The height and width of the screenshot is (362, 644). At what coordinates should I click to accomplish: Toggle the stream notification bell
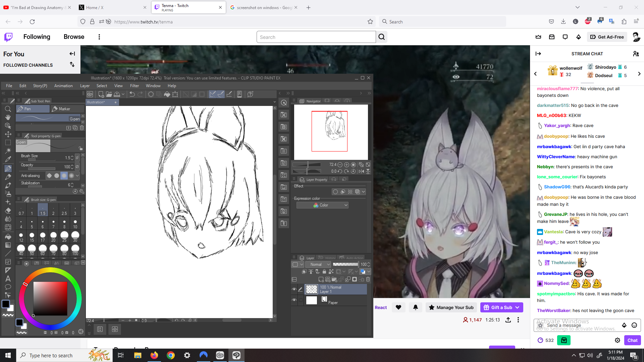416,307
